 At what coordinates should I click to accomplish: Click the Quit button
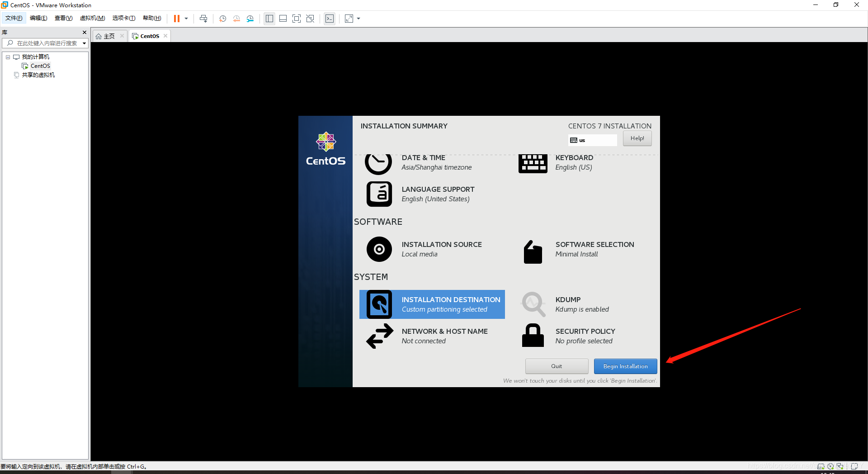(x=557, y=366)
